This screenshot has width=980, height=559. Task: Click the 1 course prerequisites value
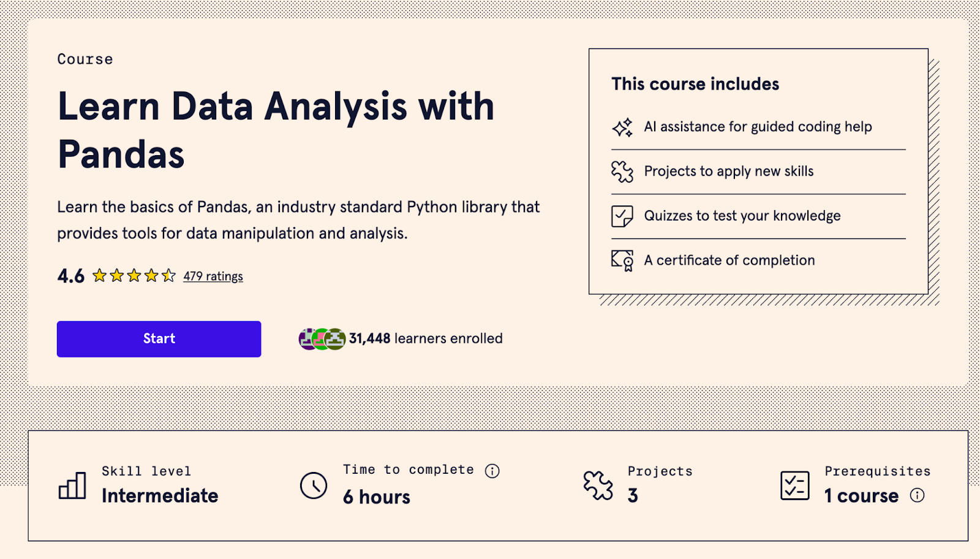[x=861, y=496]
